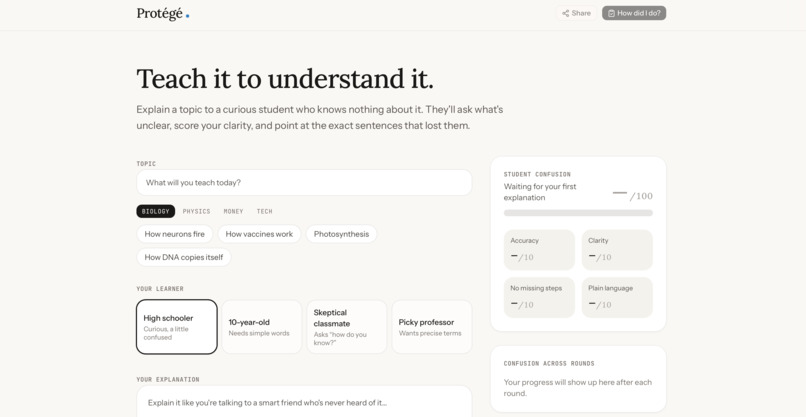Click "Waiting for your first explanation" text

(x=540, y=192)
